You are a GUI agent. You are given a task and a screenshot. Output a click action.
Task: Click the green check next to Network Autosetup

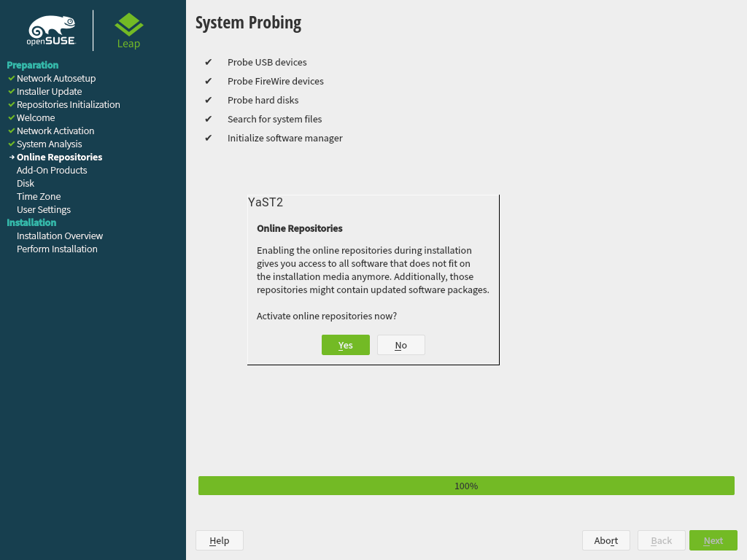pyautogui.click(x=12, y=78)
